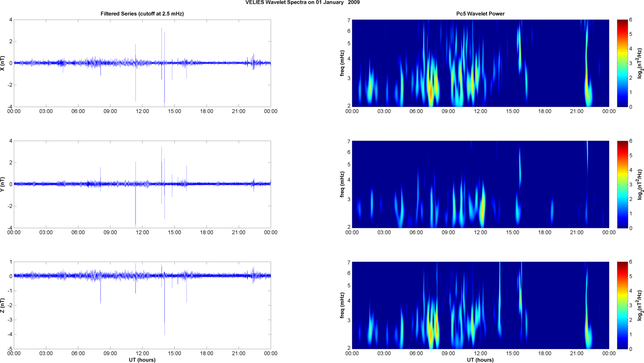Click the 06:00 tick below the Z filtered series
The height and width of the screenshot is (363, 644).
click(x=78, y=354)
